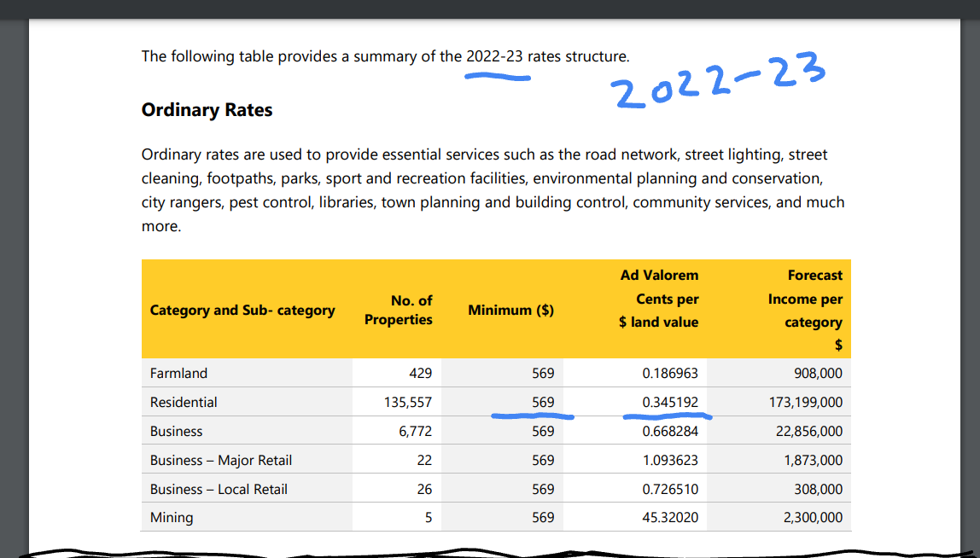This screenshot has height=558, width=980.
Task: Select the Business – Local Retail row label
Action: tap(219, 489)
